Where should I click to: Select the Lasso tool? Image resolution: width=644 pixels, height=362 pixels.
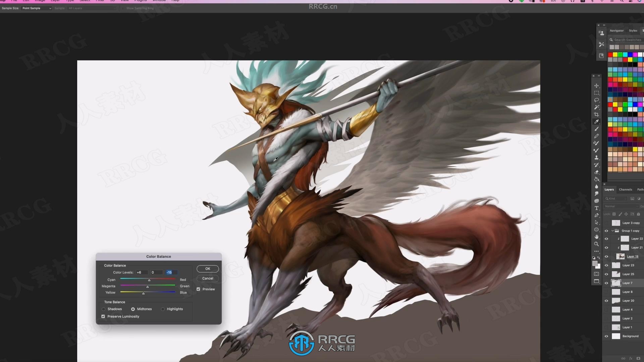(596, 100)
